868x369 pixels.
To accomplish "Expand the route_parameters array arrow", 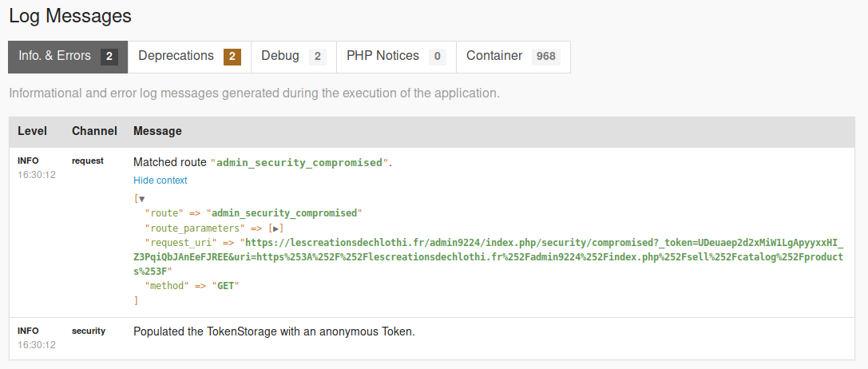I will (x=276, y=228).
